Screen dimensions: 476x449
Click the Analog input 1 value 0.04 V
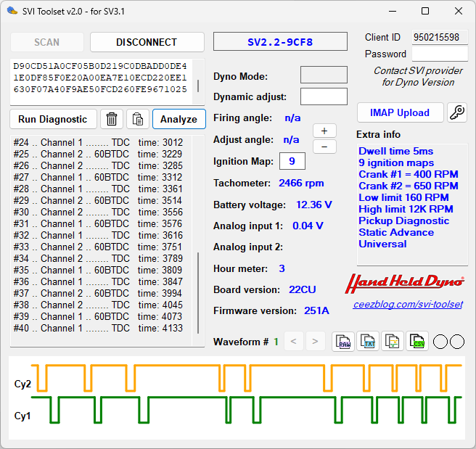pos(308,226)
